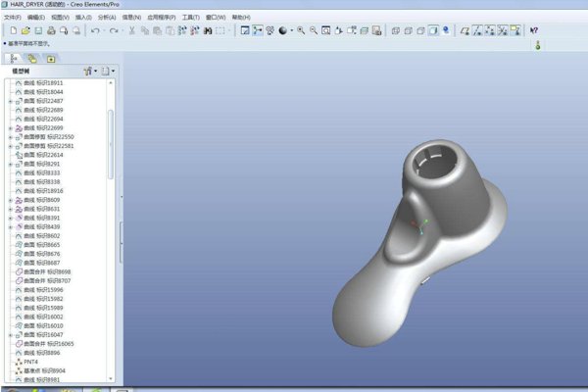Toggle the datum points display icon
Image resolution: width=588 pixels, height=392 pixels.
(x=490, y=31)
